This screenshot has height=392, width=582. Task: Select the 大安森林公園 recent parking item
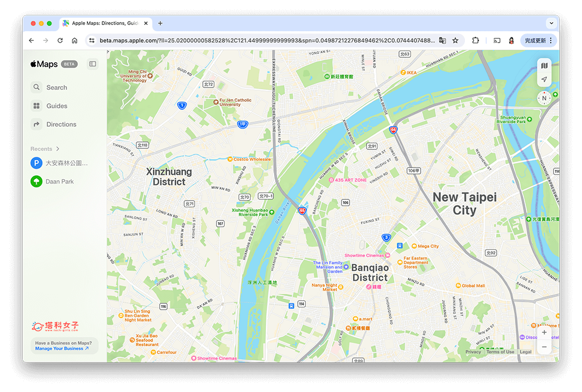point(59,163)
